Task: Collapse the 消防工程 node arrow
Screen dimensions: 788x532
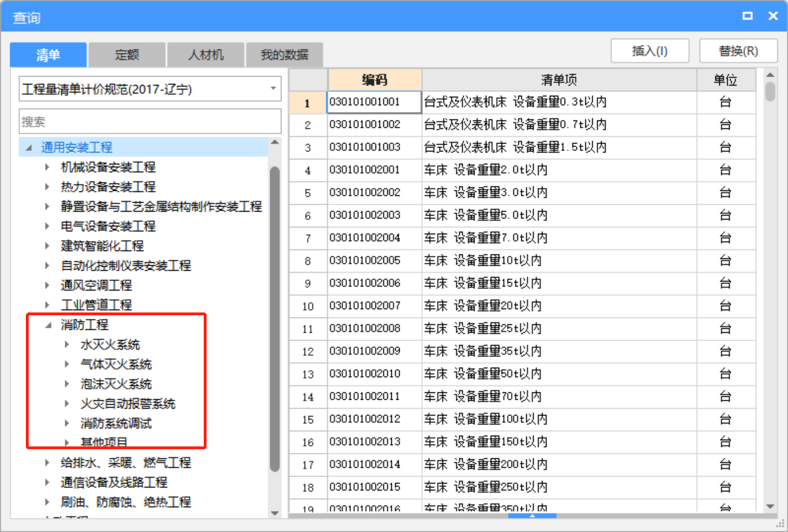Action: pyautogui.click(x=48, y=325)
